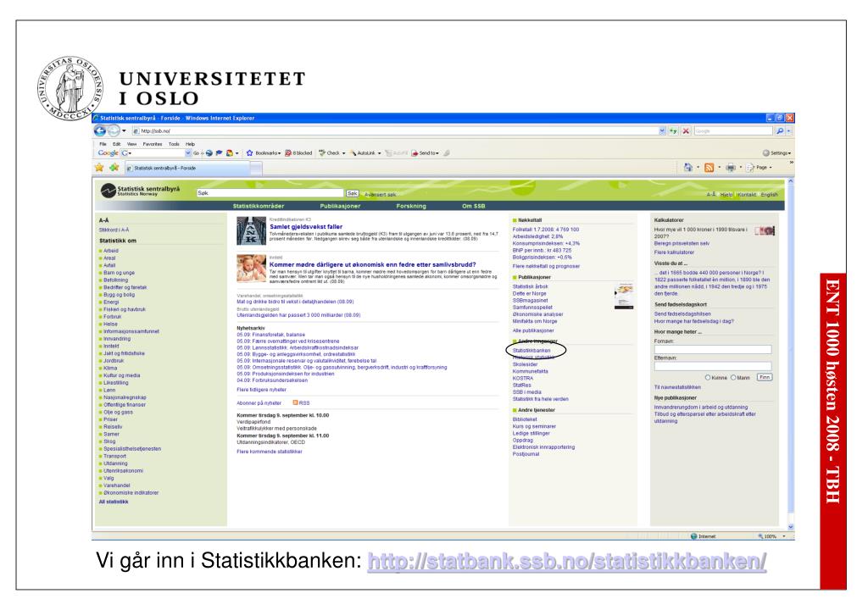Open the zoom level 100% dropdown

[784, 535]
